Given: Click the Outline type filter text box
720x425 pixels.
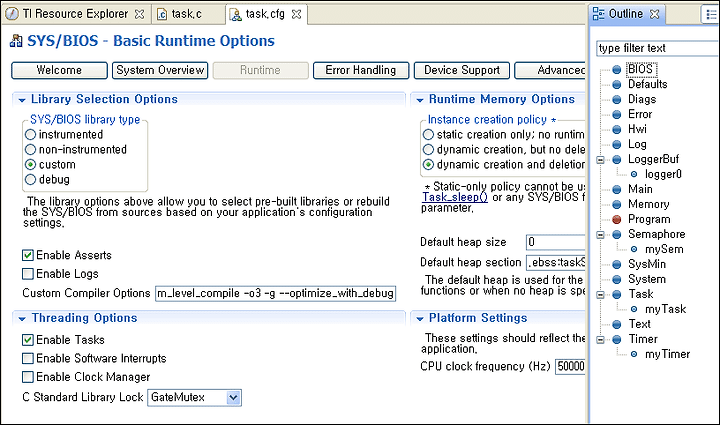Looking at the screenshot, I should [x=658, y=48].
